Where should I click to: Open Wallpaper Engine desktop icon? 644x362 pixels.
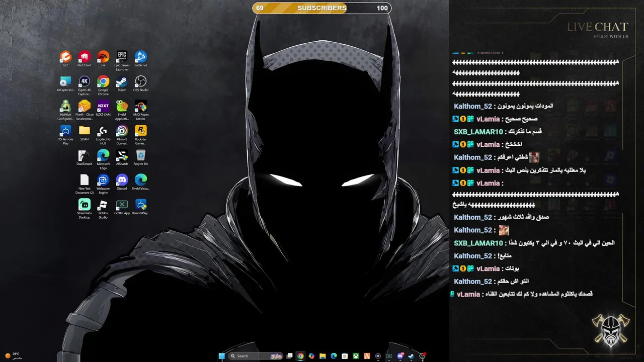pos(103,184)
